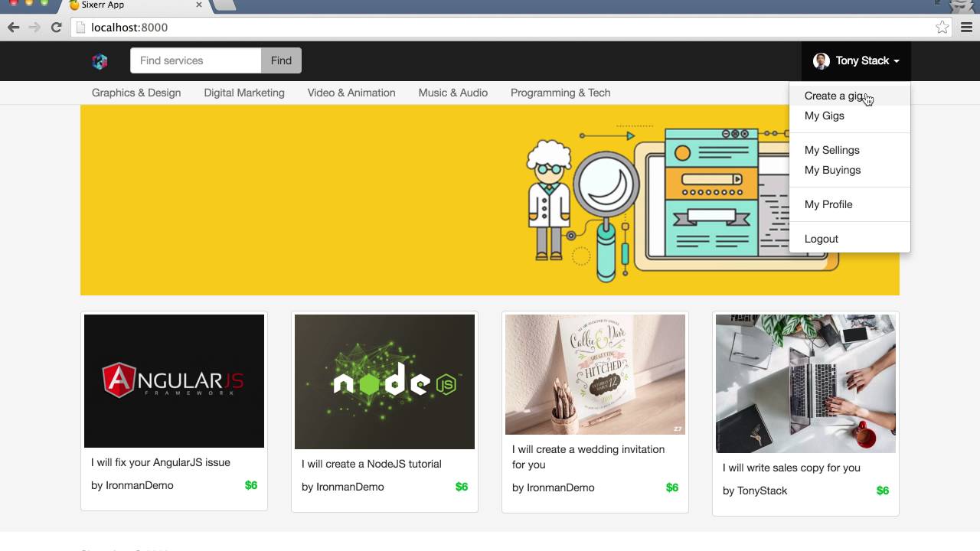This screenshot has height=551, width=980.
Task: Open the laptop sales copy gig thumbnail
Action: pos(805,383)
